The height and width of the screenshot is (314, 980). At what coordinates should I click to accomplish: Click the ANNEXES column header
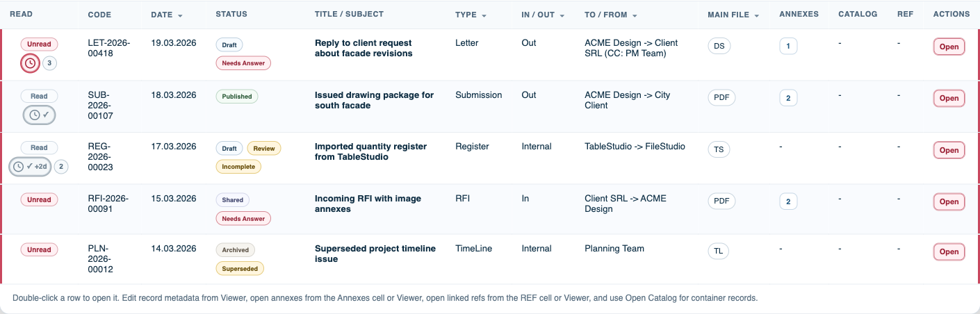click(x=799, y=14)
